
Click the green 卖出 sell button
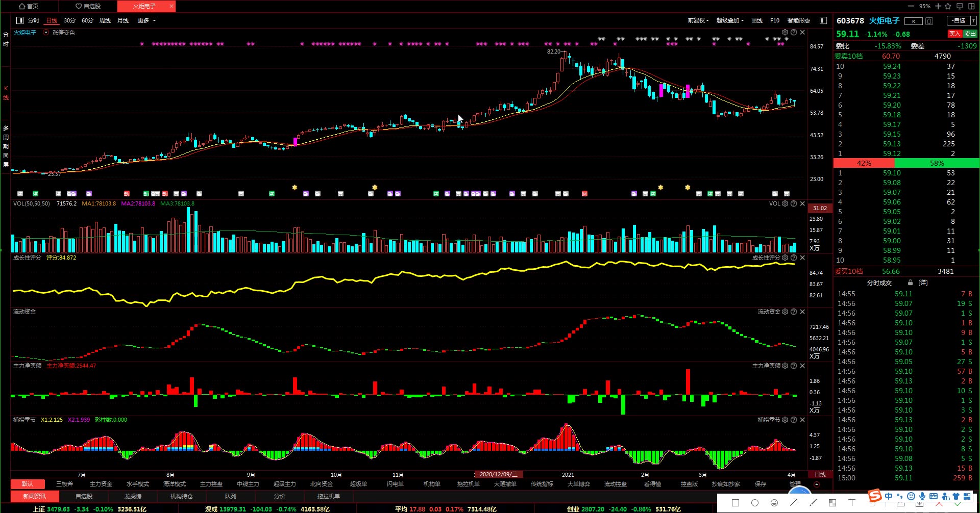point(970,34)
